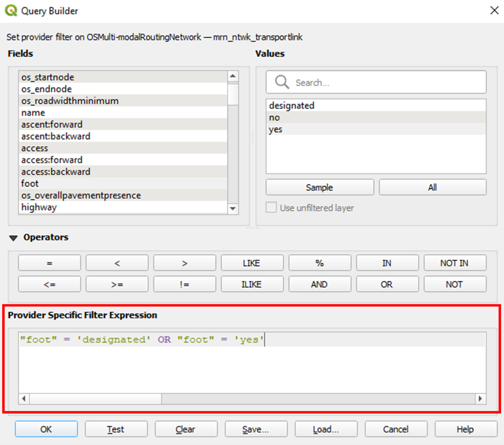Click the search magnifier icon in Values
The height and width of the screenshot is (445, 504).
tap(282, 82)
